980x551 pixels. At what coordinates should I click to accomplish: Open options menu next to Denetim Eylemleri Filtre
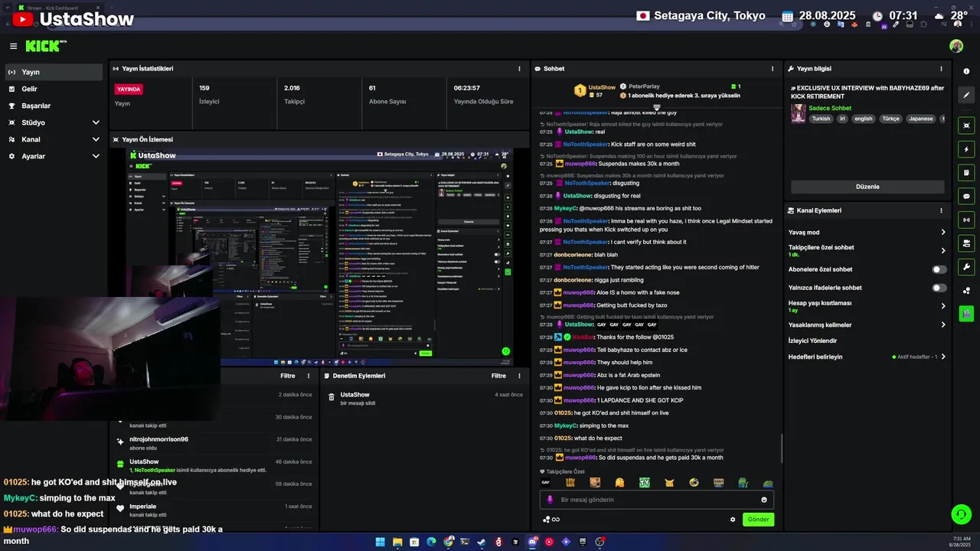[520, 376]
